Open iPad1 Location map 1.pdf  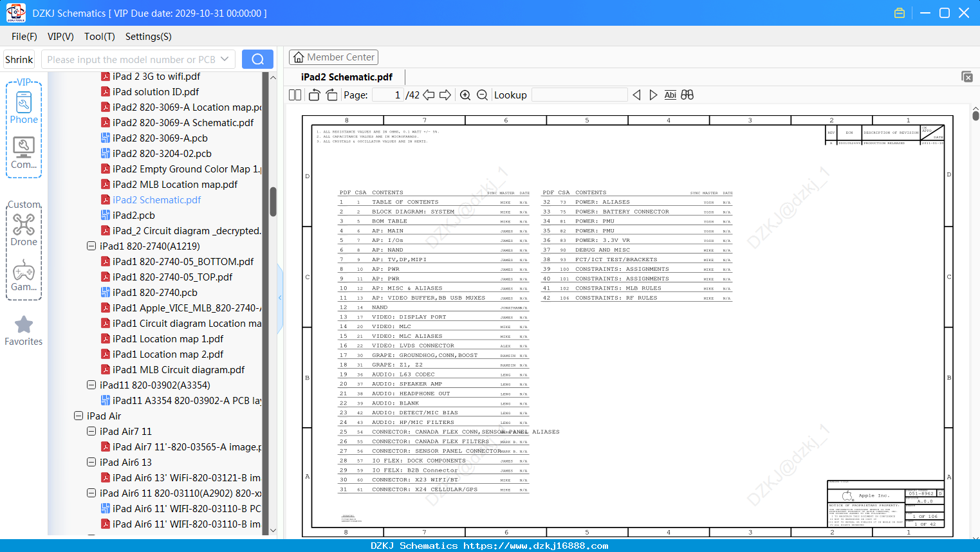168,339
